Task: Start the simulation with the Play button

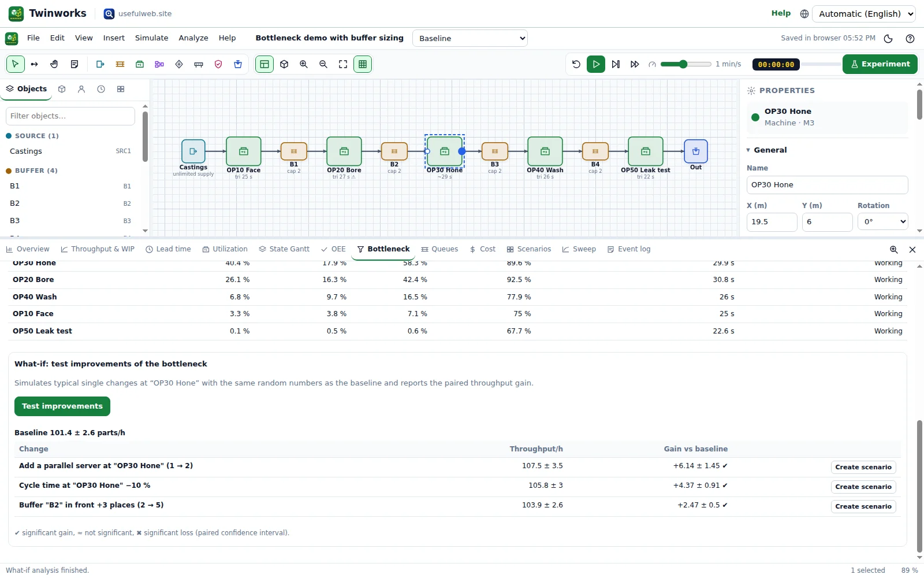Action: [596, 64]
